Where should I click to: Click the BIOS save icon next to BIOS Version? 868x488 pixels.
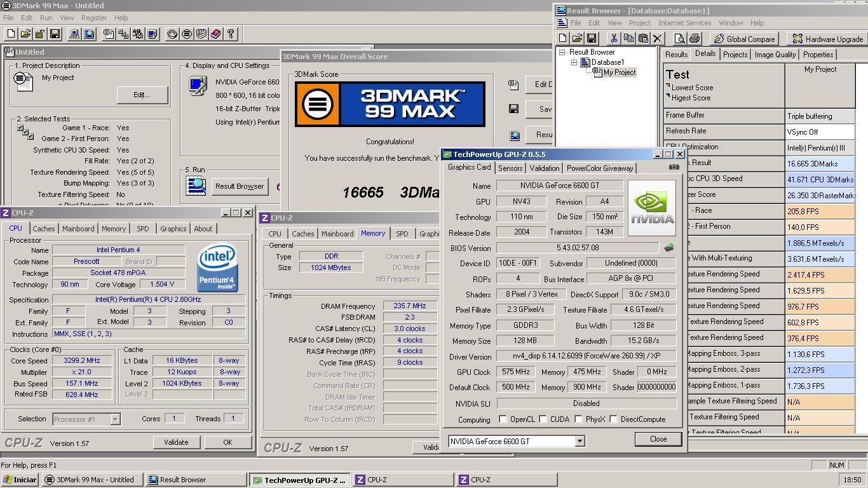669,248
